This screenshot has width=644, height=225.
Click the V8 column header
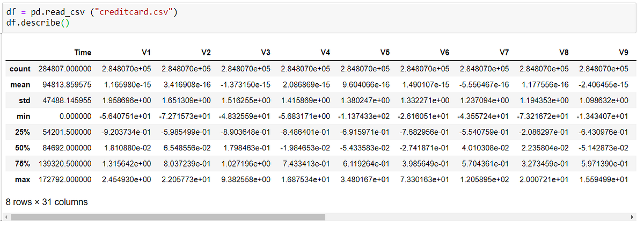tap(563, 53)
